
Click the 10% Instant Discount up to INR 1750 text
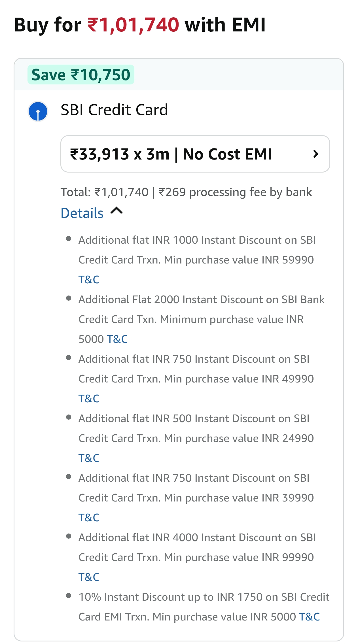[204, 597]
